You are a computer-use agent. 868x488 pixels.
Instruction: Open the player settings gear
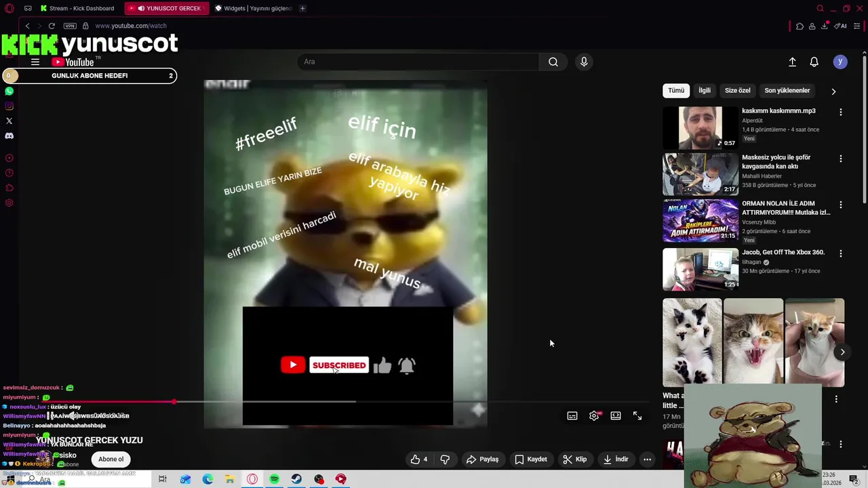594,415
